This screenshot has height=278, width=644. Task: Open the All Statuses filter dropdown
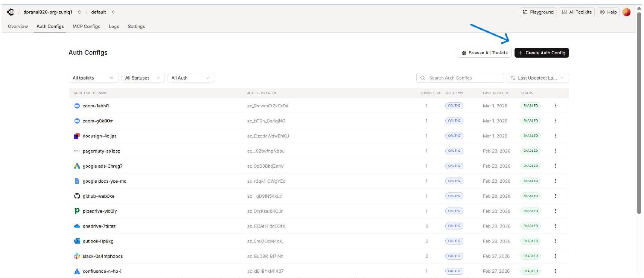[143, 78]
